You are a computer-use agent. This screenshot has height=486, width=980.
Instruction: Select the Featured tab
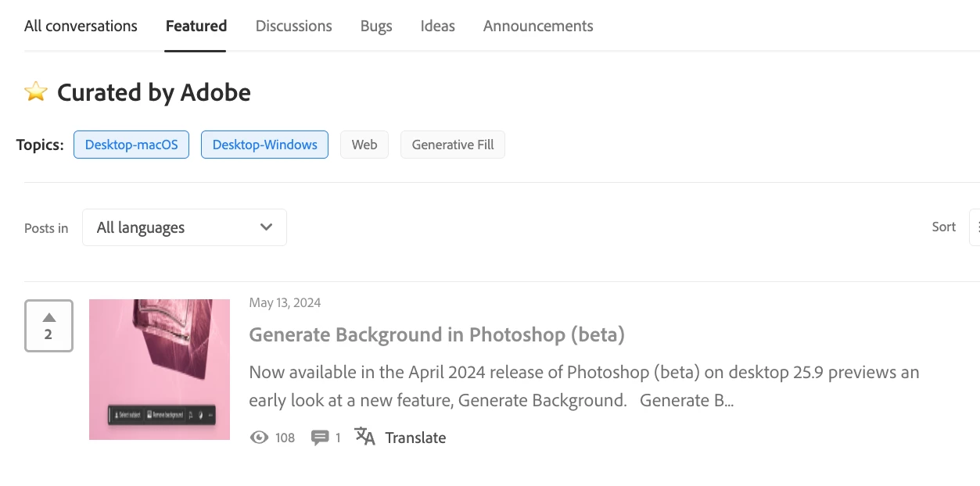coord(196,26)
